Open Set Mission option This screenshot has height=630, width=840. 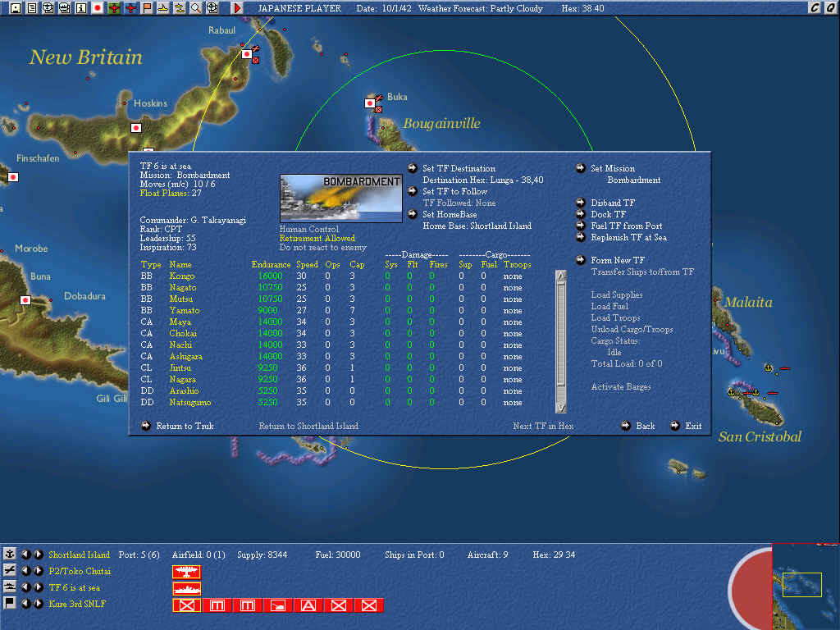click(x=612, y=169)
